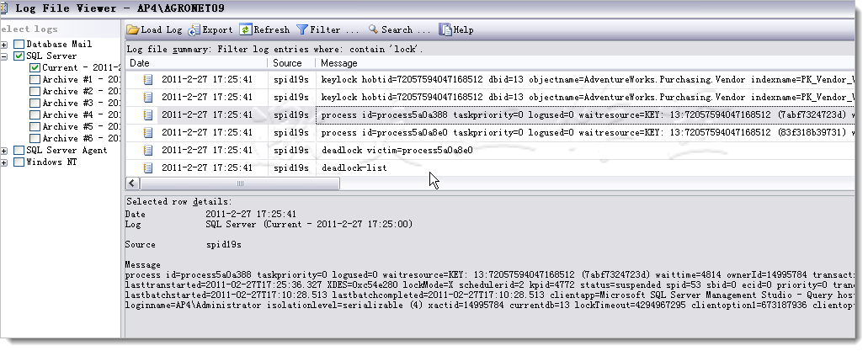Enable the Archive #1 log checkbox
Viewport: 868px width, 351px height.
[35, 80]
